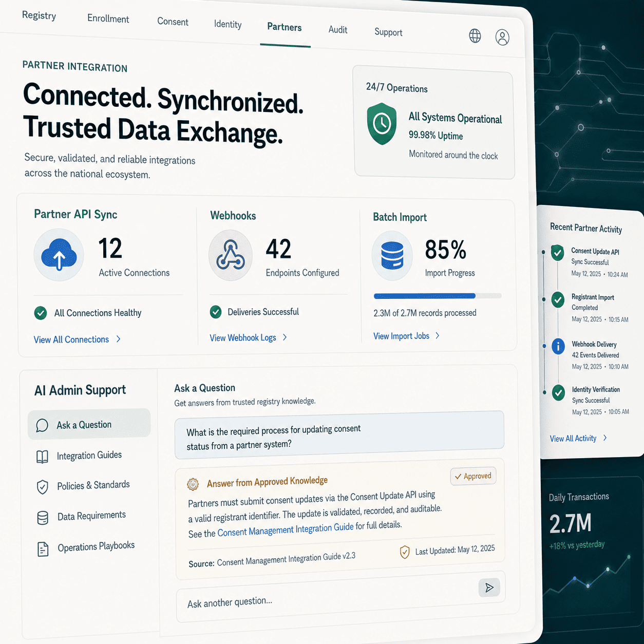Select the Partners tab
644x644 pixels.
[285, 27]
